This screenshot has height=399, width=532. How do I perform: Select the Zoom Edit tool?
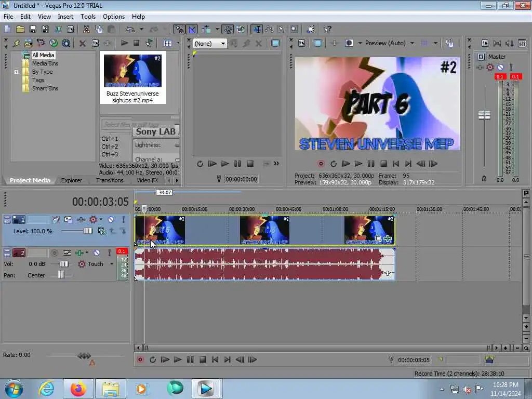pos(294,29)
